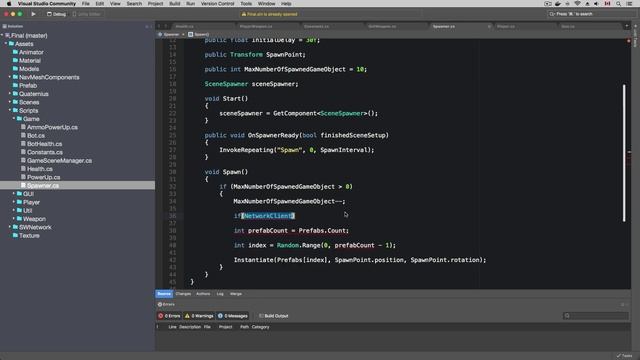
Task: Select the Material folder
Action: tap(30, 60)
